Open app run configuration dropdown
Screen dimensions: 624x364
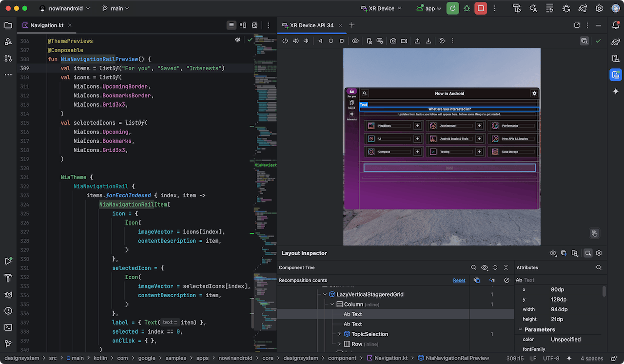click(x=429, y=8)
